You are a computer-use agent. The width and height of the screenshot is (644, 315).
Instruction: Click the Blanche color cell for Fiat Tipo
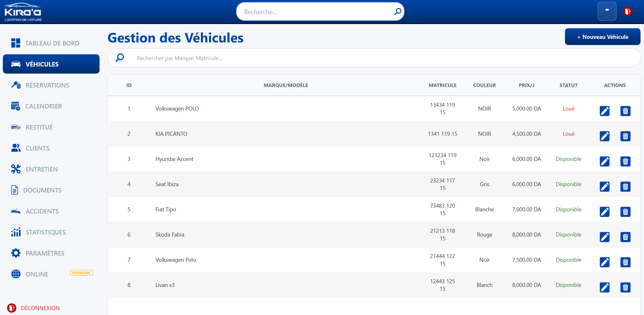(484, 209)
